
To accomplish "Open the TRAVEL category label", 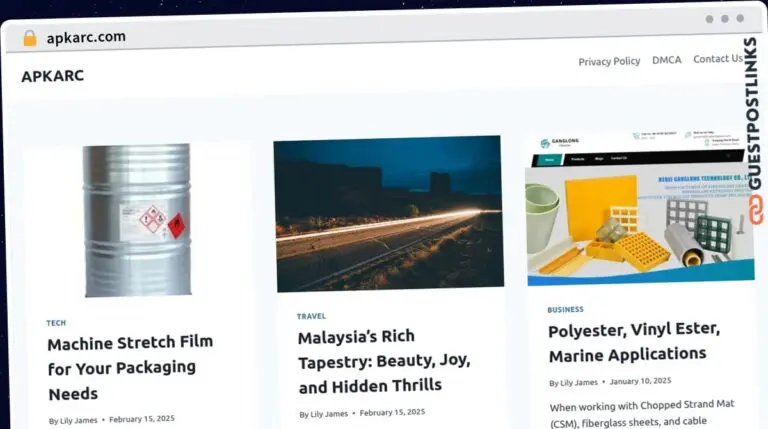I will pyautogui.click(x=311, y=316).
